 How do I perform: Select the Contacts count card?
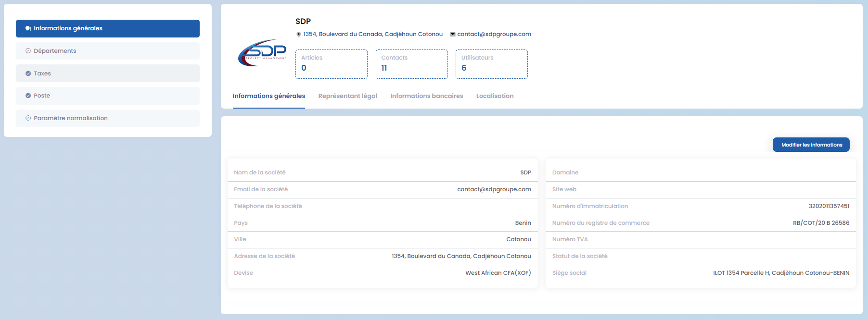(x=411, y=64)
